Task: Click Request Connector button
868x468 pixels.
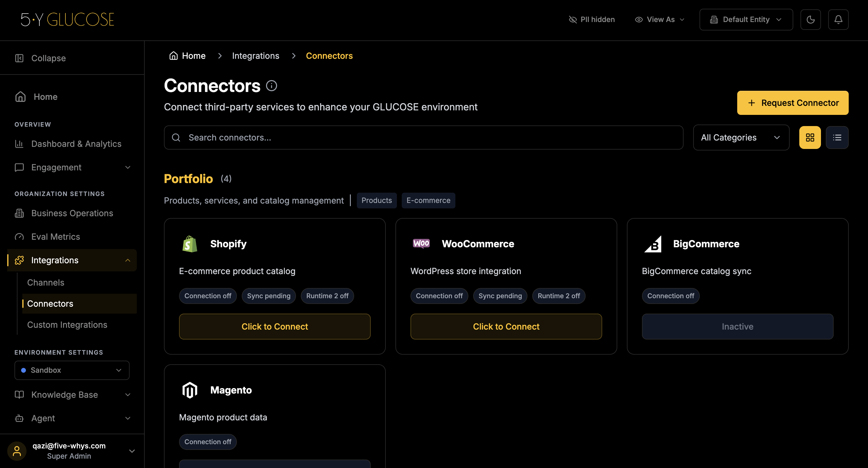Action: click(x=793, y=103)
